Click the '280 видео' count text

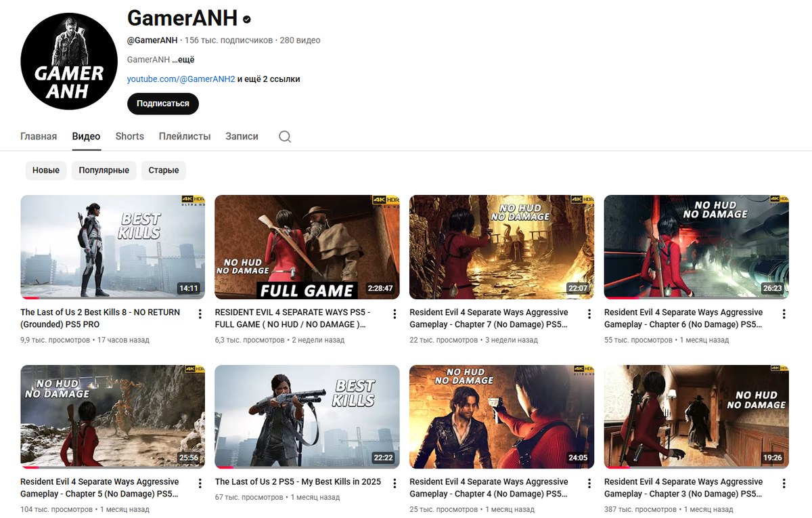[300, 41]
